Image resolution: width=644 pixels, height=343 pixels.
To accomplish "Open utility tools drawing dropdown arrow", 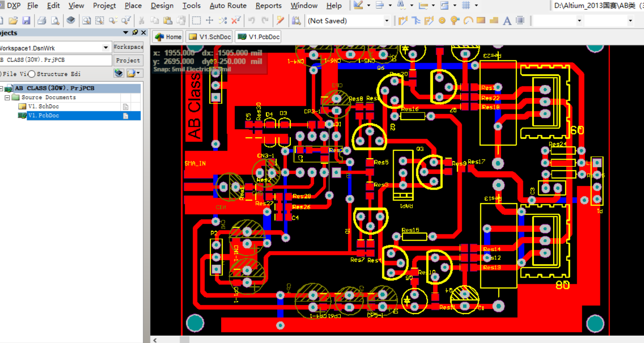I will [369, 5].
